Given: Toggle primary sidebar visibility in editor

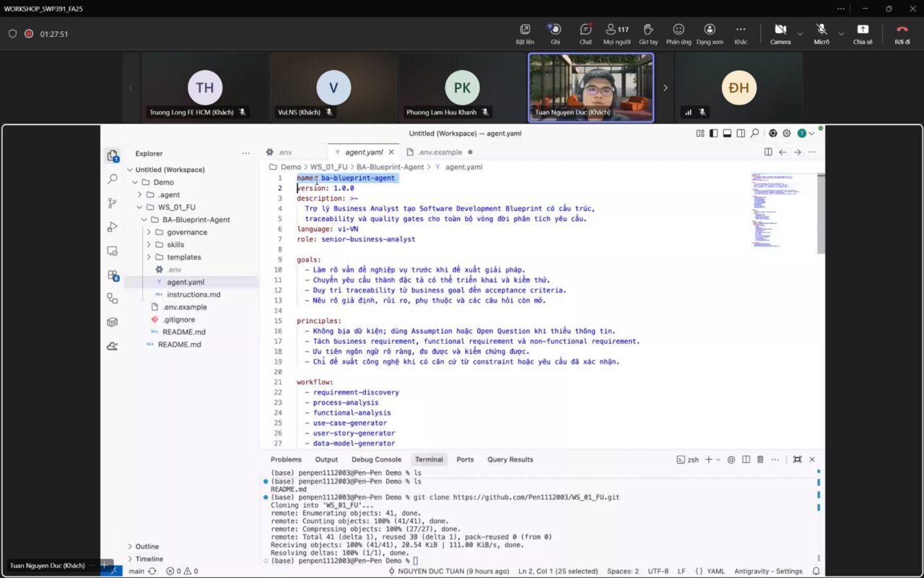Looking at the screenshot, I should click(714, 134).
